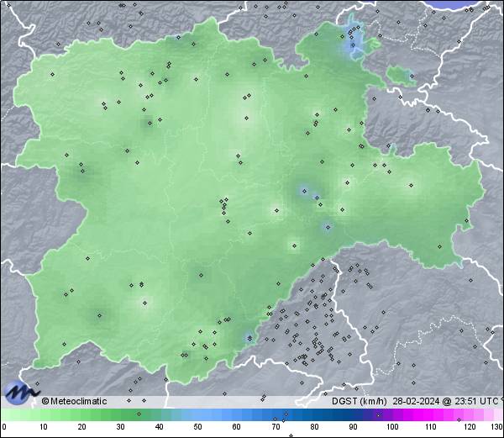504x438 pixels.
Task: Click the 10 label on the scale
Action: coord(44,427)
